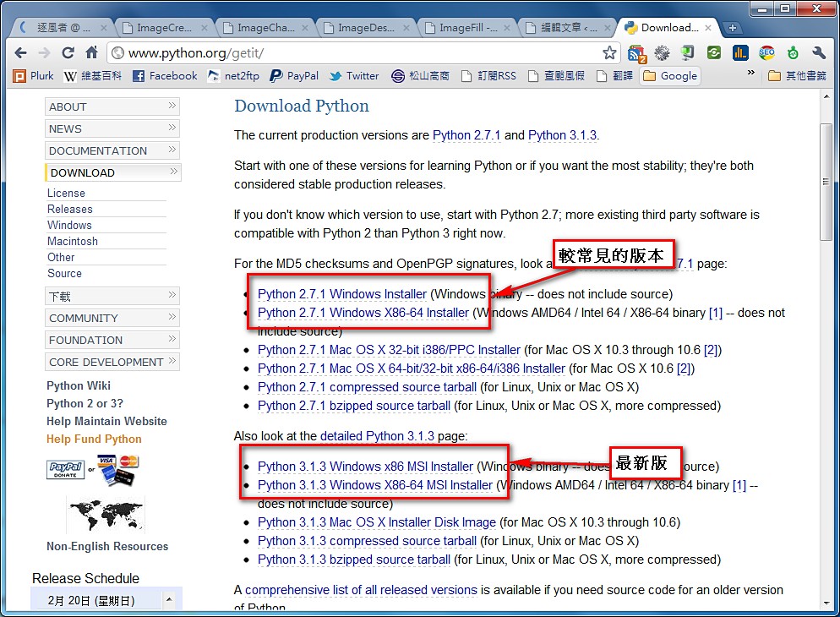The height and width of the screenshot is (617, 840).
Task: Open the PayPal bookmark
Action: (x=294, y=76)
